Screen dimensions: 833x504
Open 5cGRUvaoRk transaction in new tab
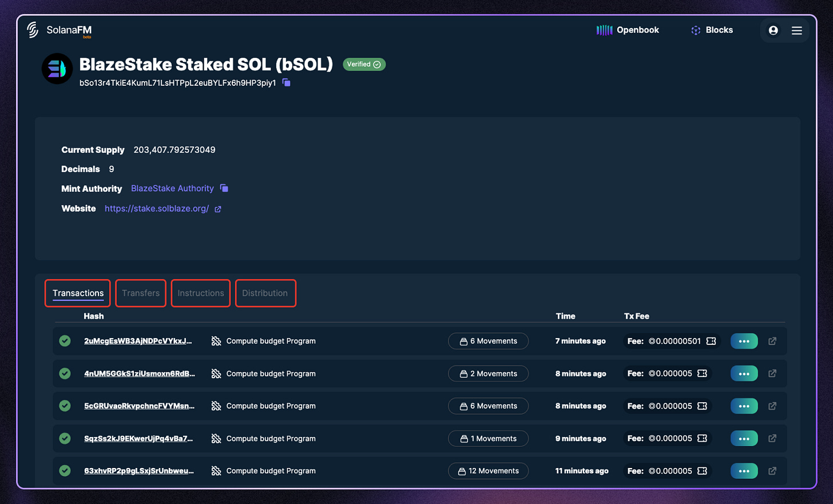(772, 406)
